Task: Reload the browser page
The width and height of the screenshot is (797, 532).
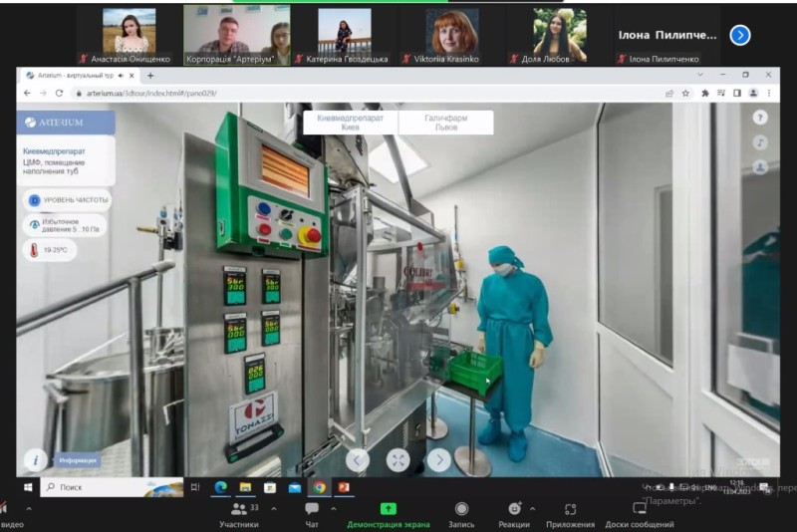Action: point(60,93)
